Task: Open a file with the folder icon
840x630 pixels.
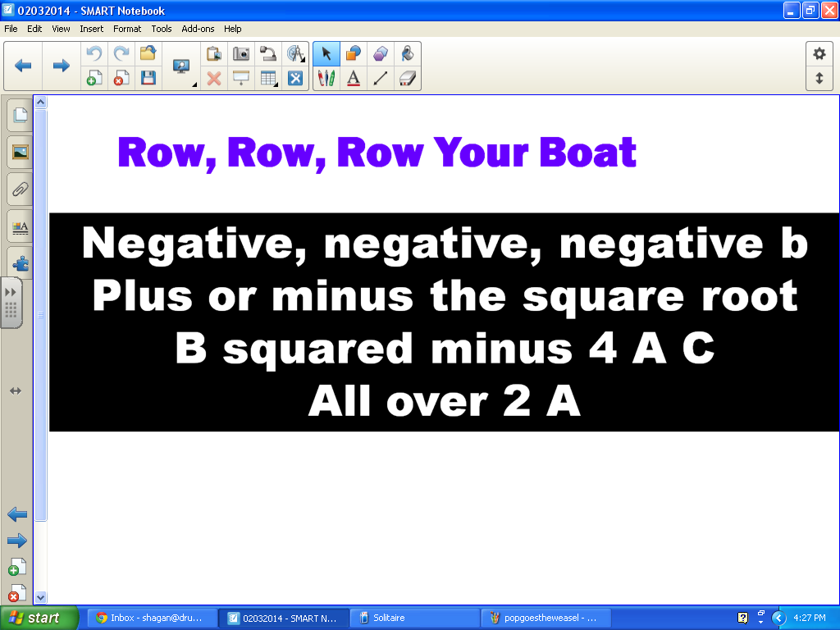Action: pyautogui.click(x=148, y=53)
